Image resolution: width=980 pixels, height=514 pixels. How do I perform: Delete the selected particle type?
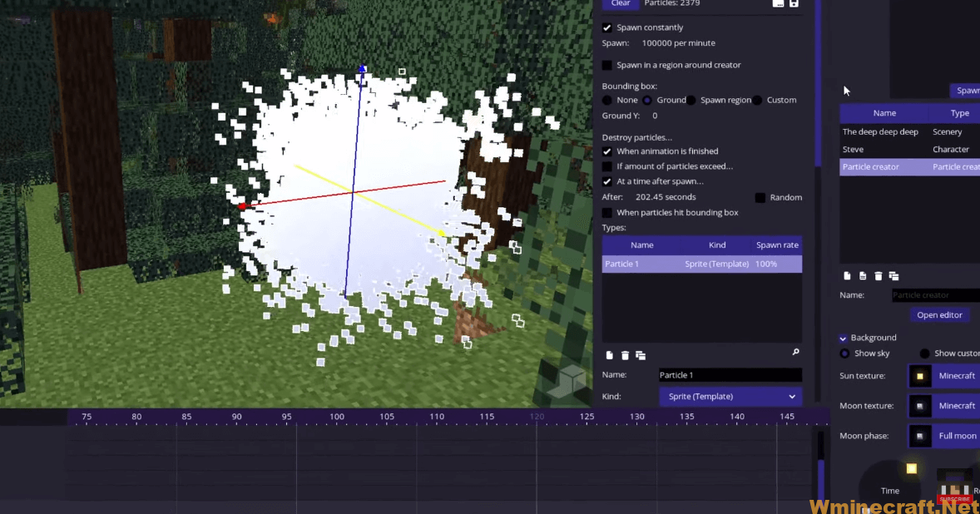[x=625, y=355]
